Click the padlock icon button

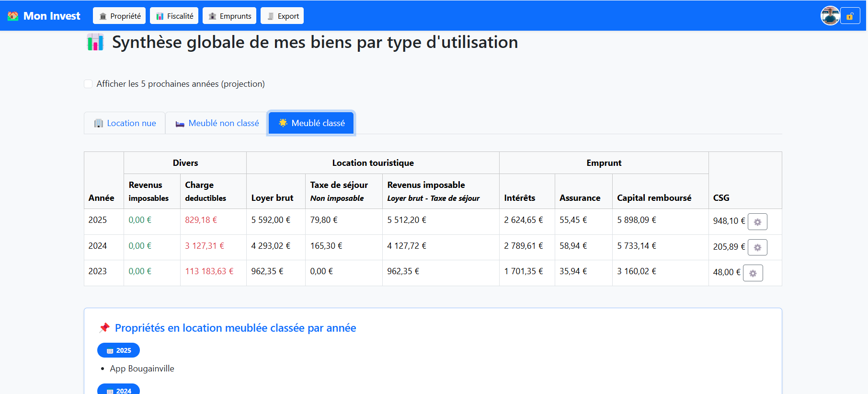click(850, 16)
